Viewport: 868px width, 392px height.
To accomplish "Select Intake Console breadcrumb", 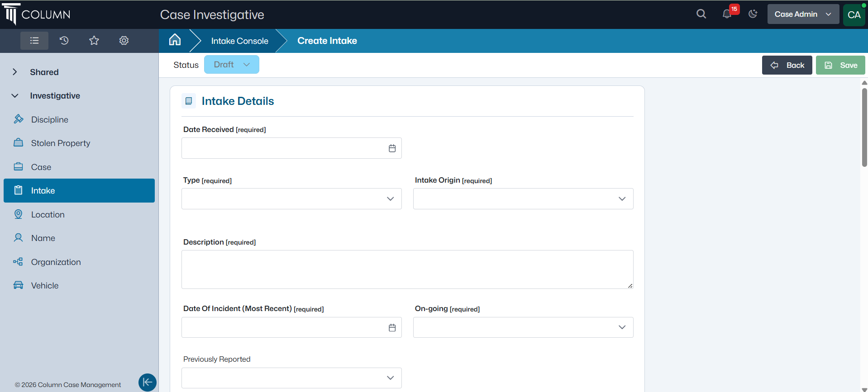I will coord(239,41).
